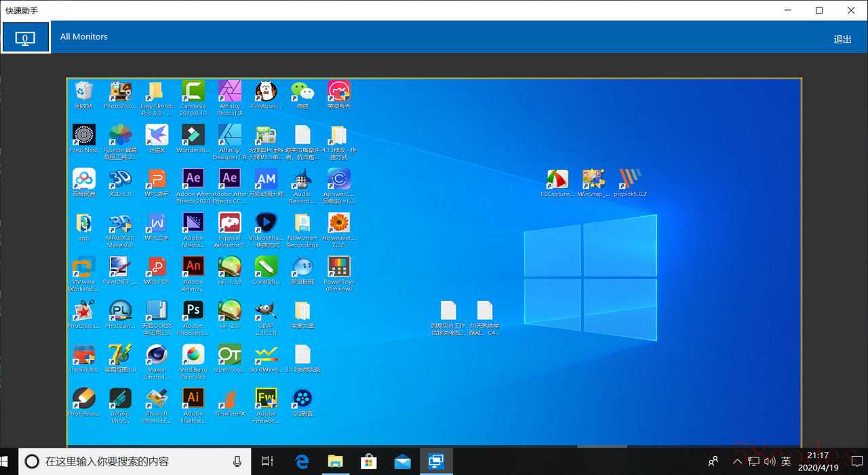Toggle the 英 input language indicator
This screenshot has width=868, height=475.
click(x=786, y=461)
